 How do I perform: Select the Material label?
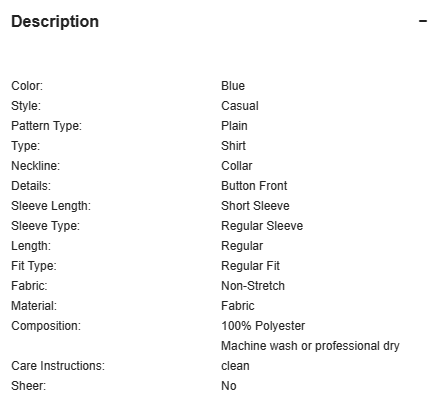point(34,306)
